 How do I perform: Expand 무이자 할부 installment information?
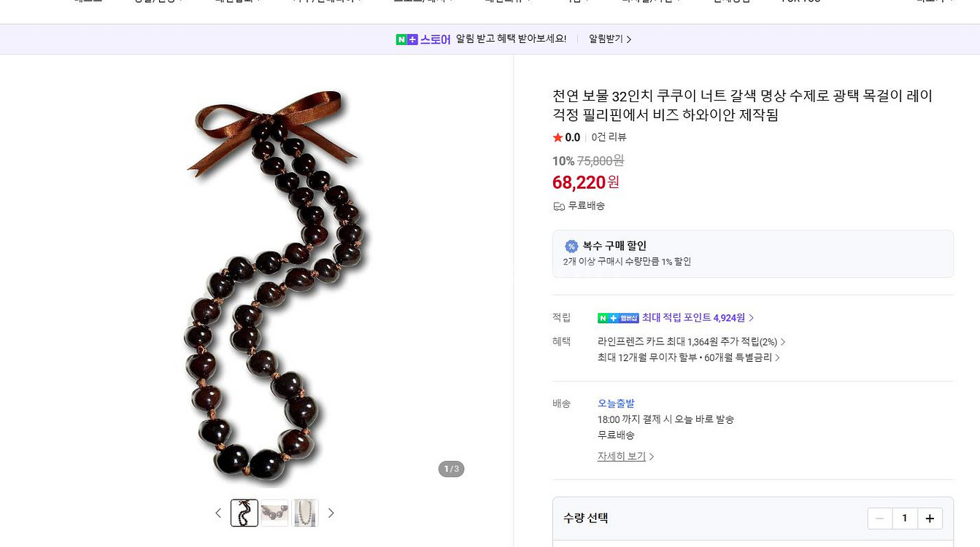689,358
